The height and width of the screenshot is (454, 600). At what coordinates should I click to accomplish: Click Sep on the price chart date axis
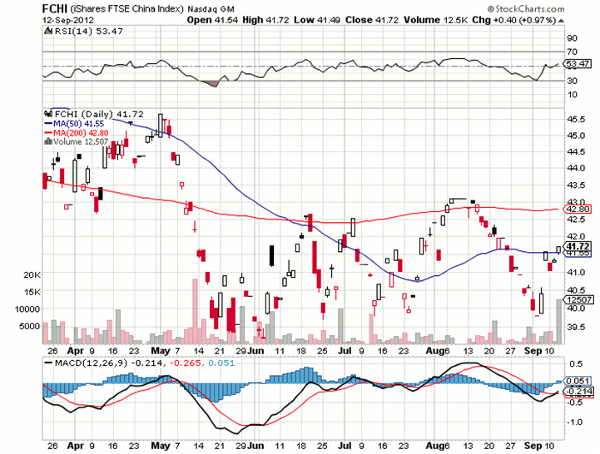click(533, 351)
